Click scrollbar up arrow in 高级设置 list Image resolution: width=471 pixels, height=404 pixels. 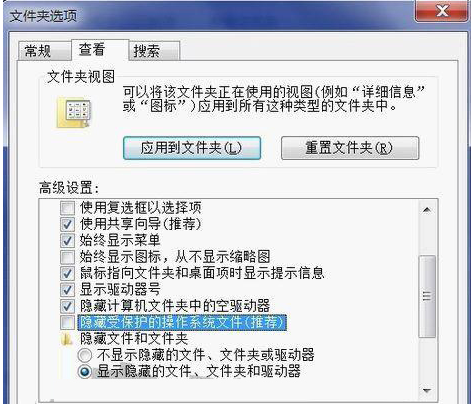[x=427, y=210]
